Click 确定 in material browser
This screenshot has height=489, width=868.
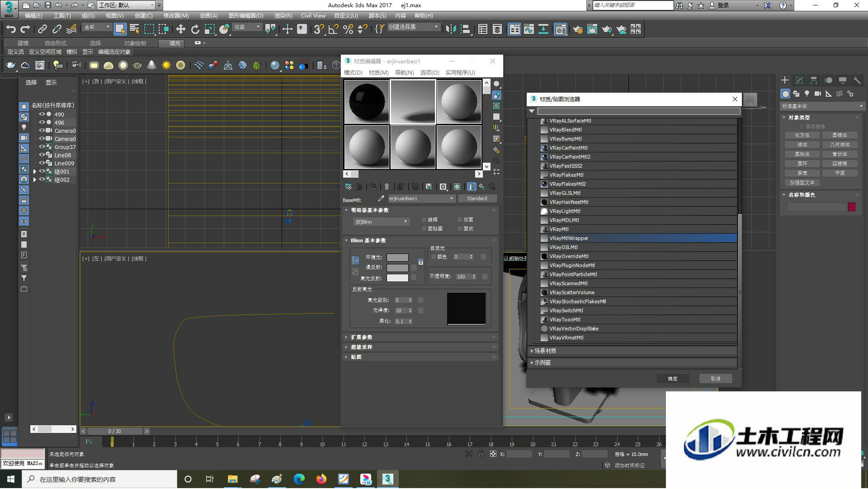672,379
